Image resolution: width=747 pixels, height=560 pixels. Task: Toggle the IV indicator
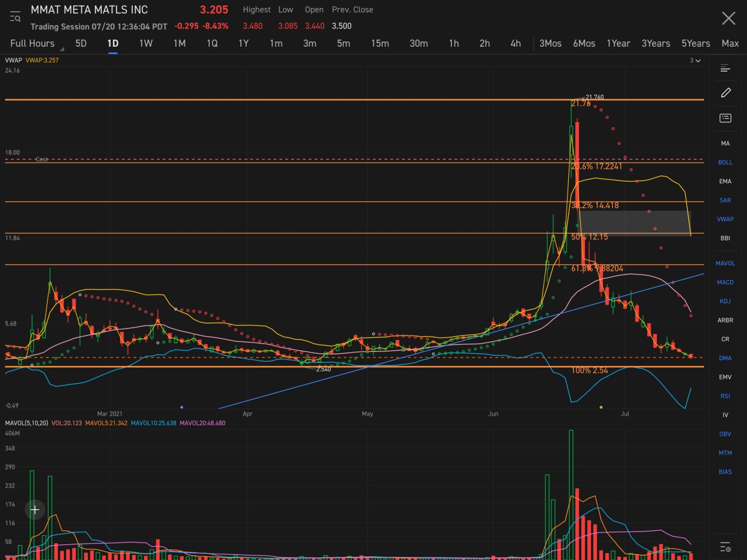point(725,415)
